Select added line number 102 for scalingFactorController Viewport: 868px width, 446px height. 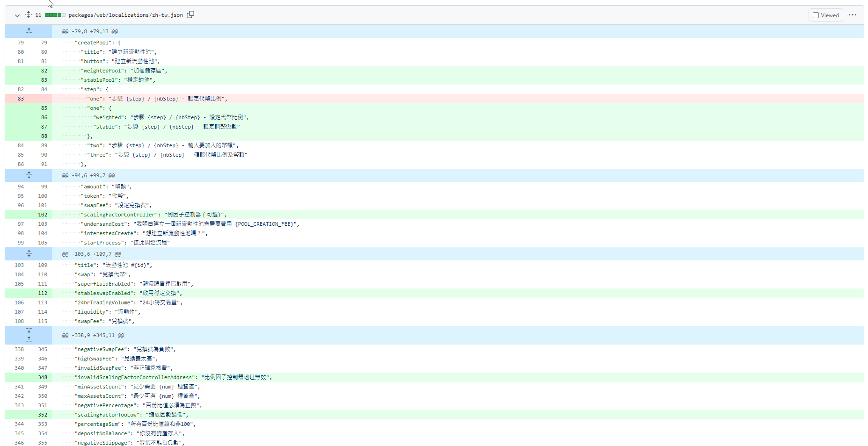[43, 215]
